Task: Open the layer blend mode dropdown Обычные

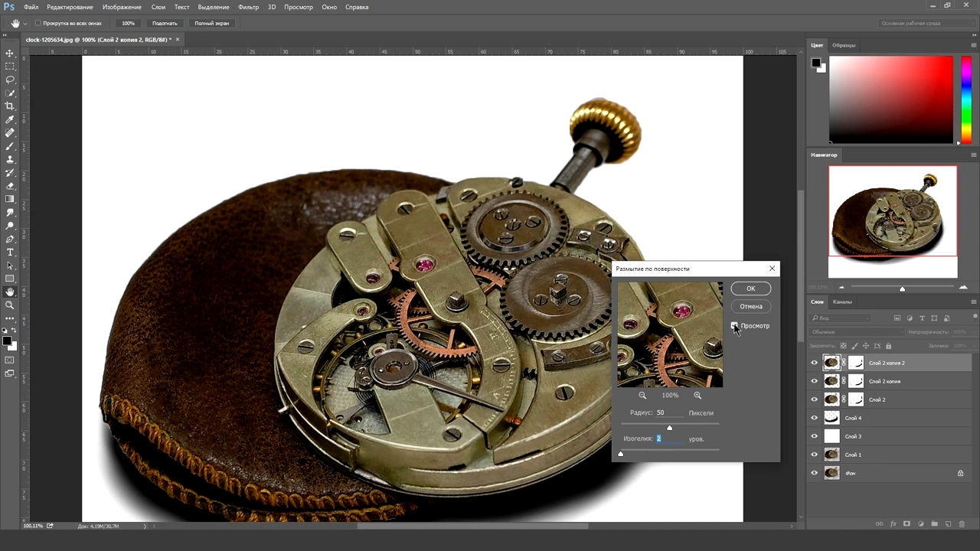Action: [x=856, y=332]
